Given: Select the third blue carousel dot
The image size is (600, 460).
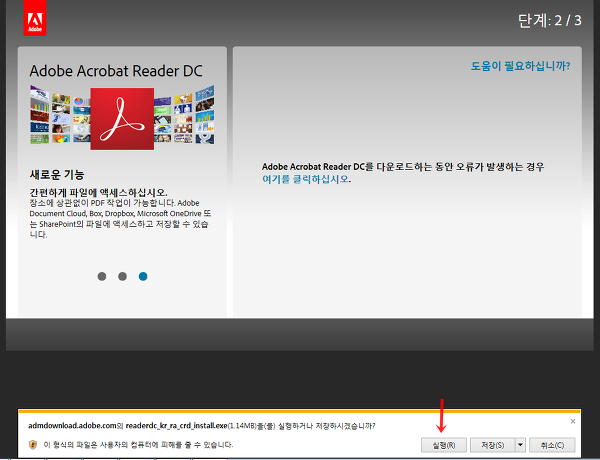Looking at the screenshot, I should 143,276.
